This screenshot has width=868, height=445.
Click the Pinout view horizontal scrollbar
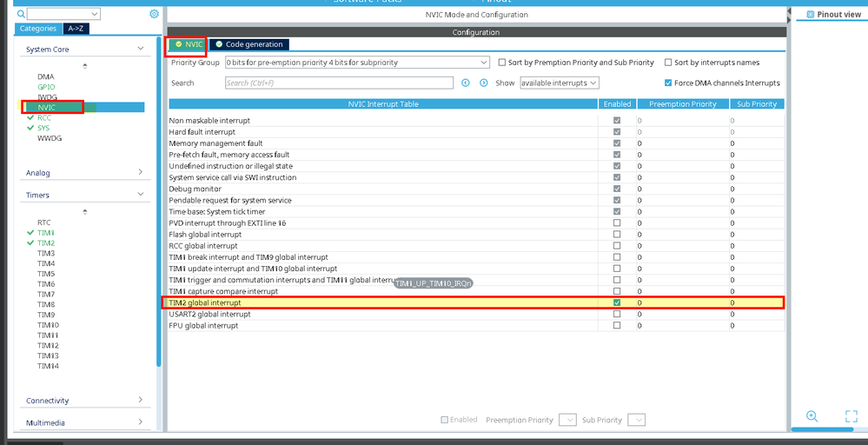(822, 429)
